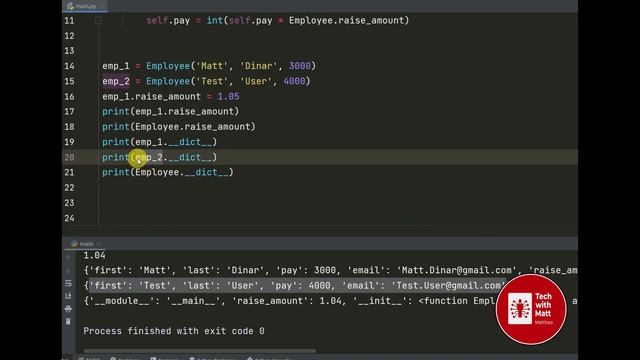Click 'Test.User@gmail.com' in console output
This screenshot has height=360, width=640.
448,286
